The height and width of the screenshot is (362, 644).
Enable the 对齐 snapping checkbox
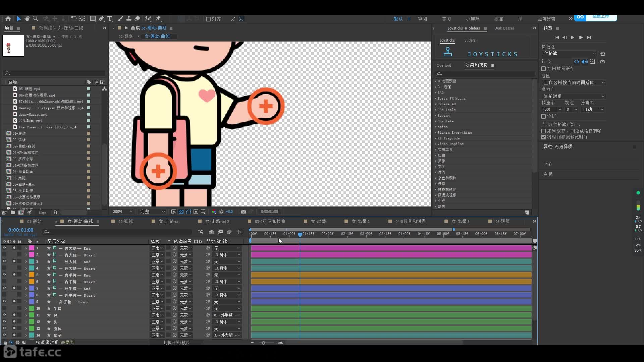point(208,19)
